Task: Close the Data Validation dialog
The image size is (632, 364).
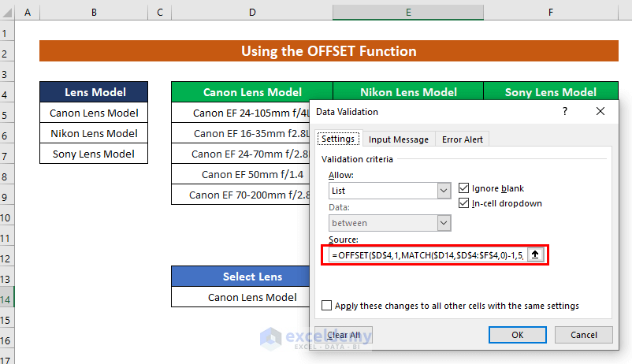Action: pos(600,111)
